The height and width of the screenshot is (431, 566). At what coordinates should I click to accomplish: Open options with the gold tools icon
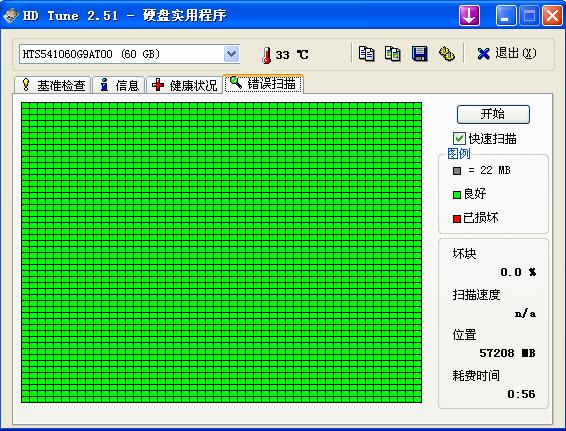[x=447, y=54]
